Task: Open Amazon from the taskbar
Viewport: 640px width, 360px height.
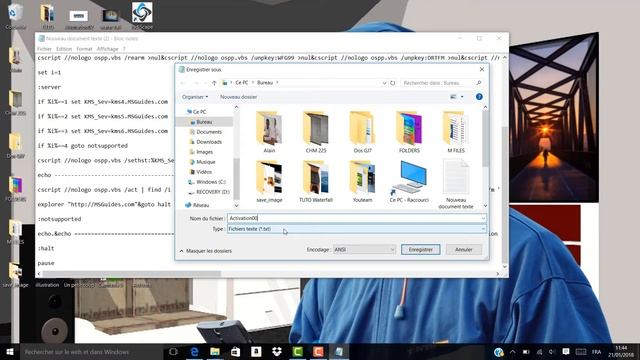Action: click(256, 352)
